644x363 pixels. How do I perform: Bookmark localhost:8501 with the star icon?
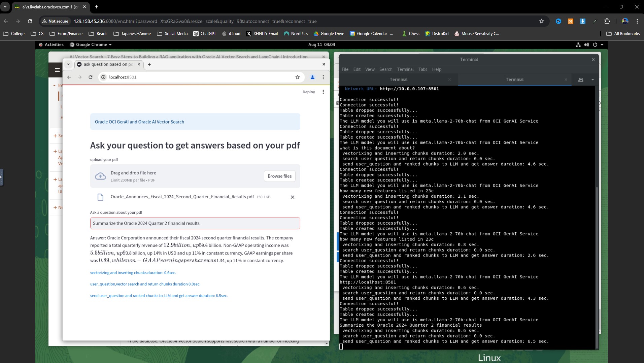(x=298, y=77)
